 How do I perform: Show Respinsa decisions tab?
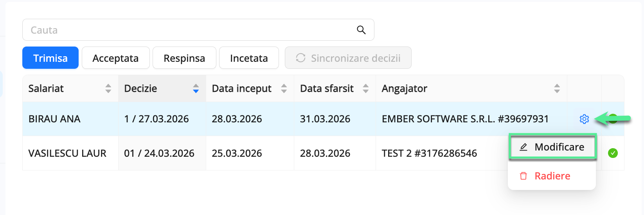(184, 58)
